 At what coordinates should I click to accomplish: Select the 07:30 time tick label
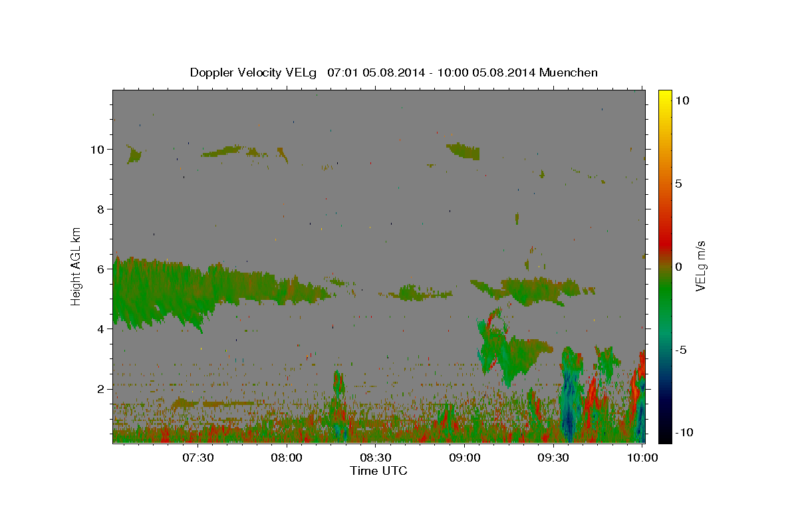click(x=198, y=458)
